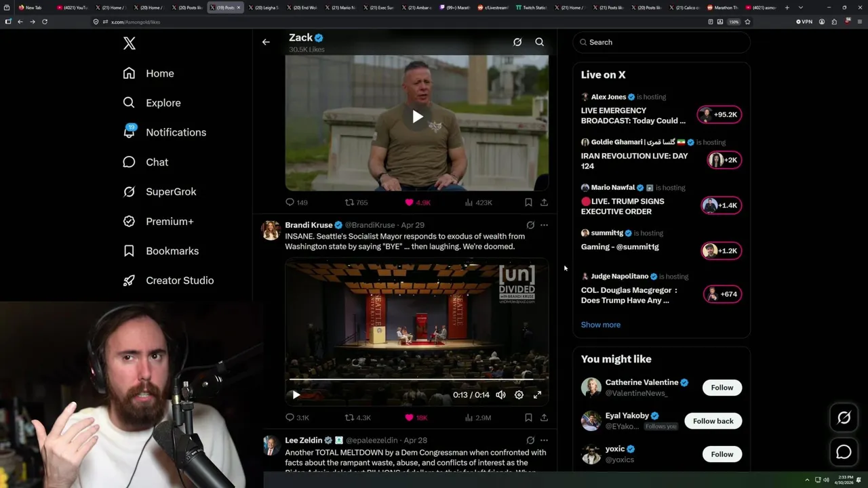Open more options on Brandi Kruse post
Image resolution: width=868 pixels, height=488 pixels.
click(544, 225)
